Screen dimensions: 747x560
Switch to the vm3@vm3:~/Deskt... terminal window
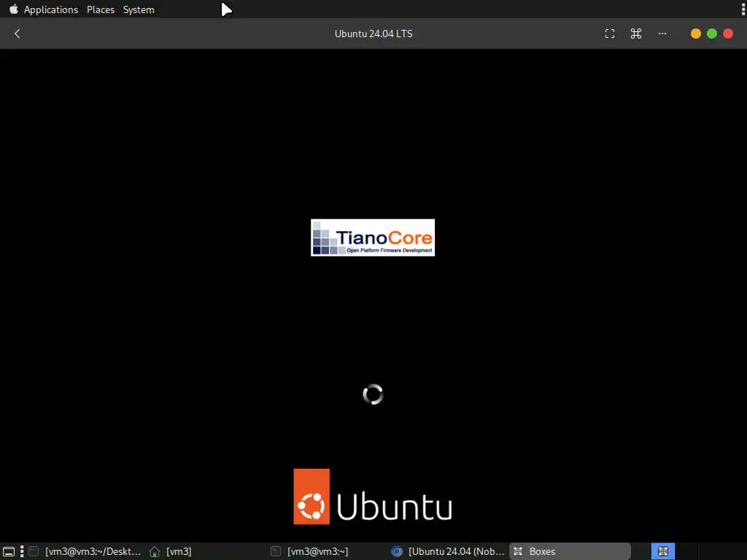click(86, 551)
